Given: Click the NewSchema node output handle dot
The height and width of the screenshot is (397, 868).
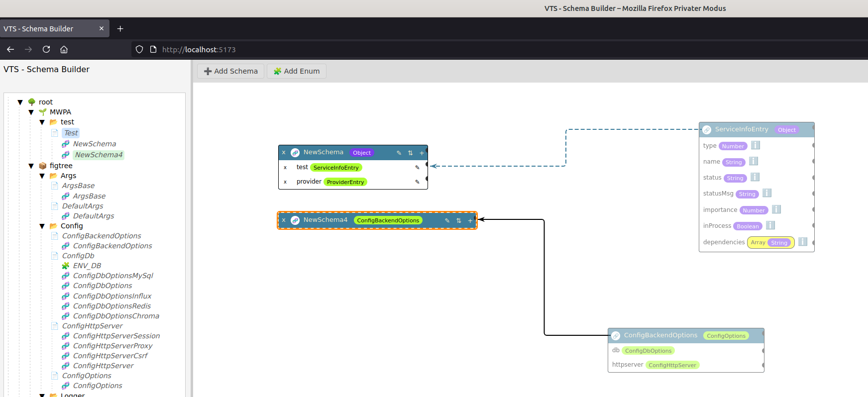Looking at the screenshot, I should point(427,151).
